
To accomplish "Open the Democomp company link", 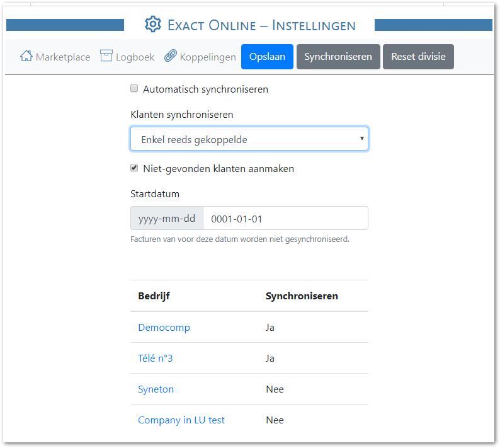I will [164, 328].
